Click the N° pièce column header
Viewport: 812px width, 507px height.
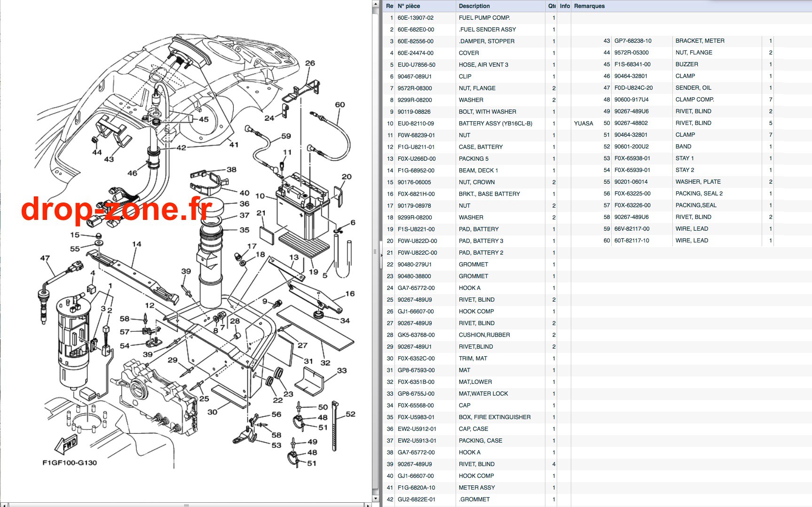[426, 6]
